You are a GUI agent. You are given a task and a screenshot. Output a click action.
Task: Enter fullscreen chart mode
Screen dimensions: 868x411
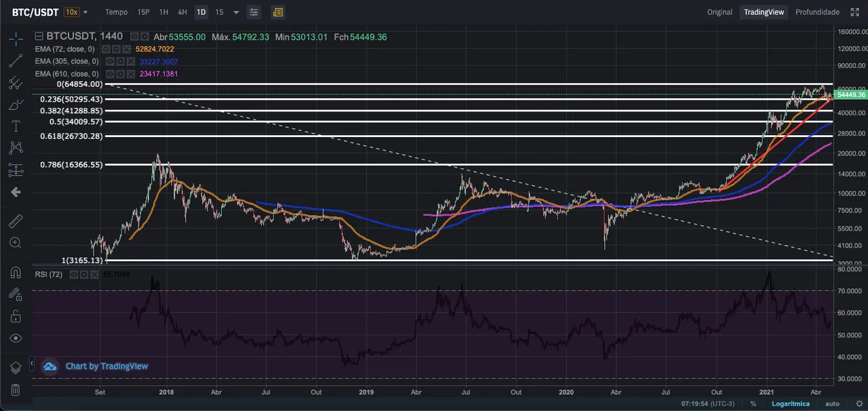click(854, 12)
